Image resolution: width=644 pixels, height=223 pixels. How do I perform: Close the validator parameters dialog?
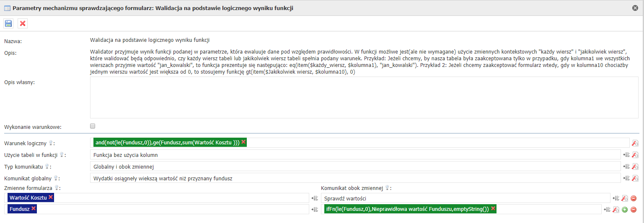635,8
